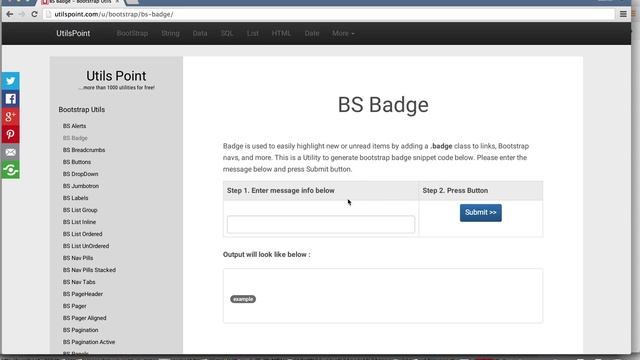Expand the More dropdown in navbar
Viewport: 640px width, 360px height.
(x=343, y=33)
